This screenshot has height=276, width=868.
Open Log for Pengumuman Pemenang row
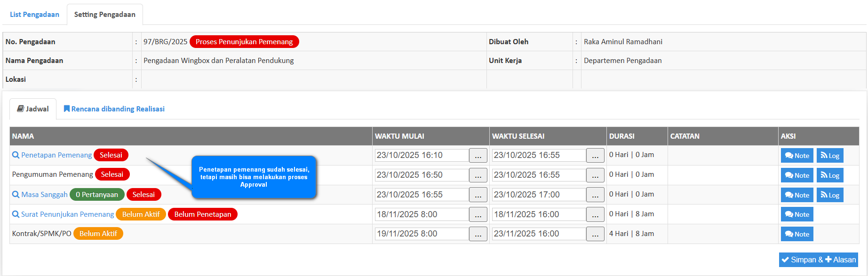pos(830,175)
